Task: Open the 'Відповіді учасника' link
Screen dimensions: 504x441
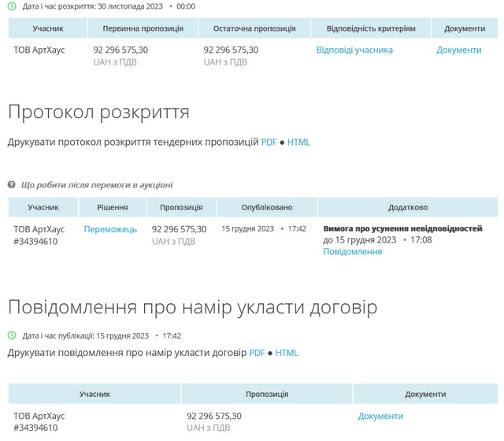Action: 354,50
